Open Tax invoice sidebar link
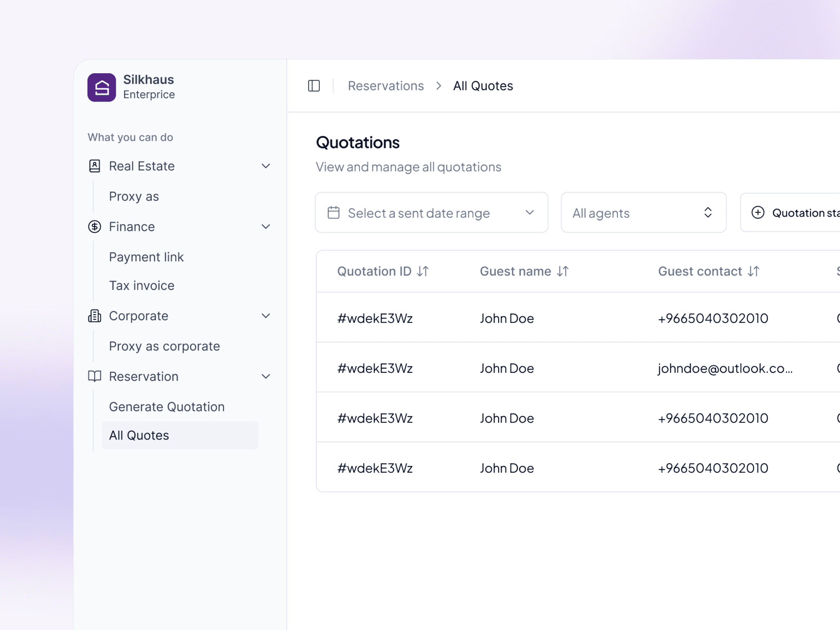This screenshot has width=840, height=630. tap(142, 285)
